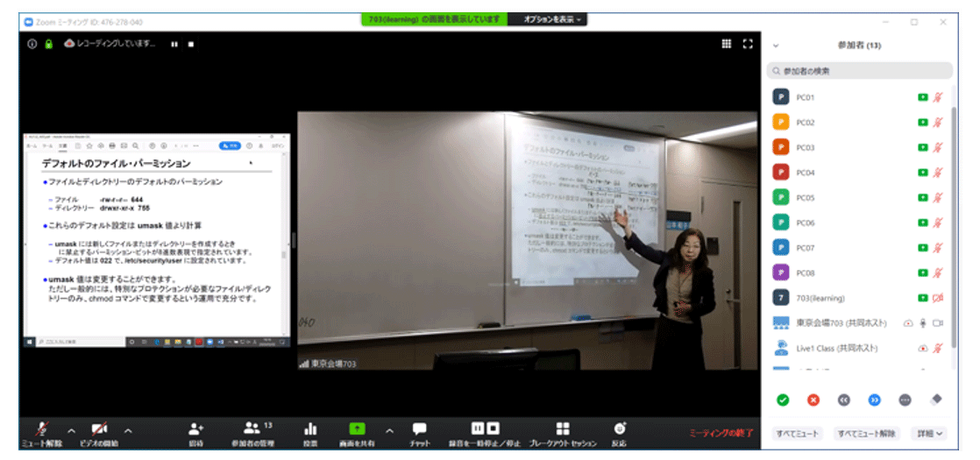Expand audio options arrow beside microphone
980x460 pixels.
tap(72, 430)
